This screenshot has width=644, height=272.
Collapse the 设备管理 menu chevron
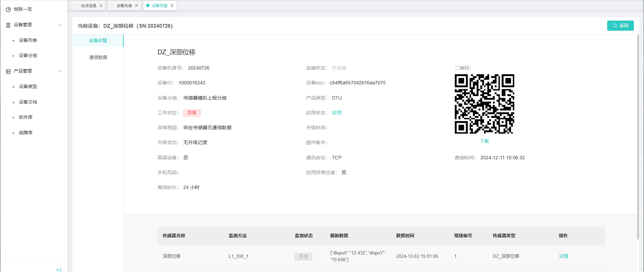tap(60, 25)
